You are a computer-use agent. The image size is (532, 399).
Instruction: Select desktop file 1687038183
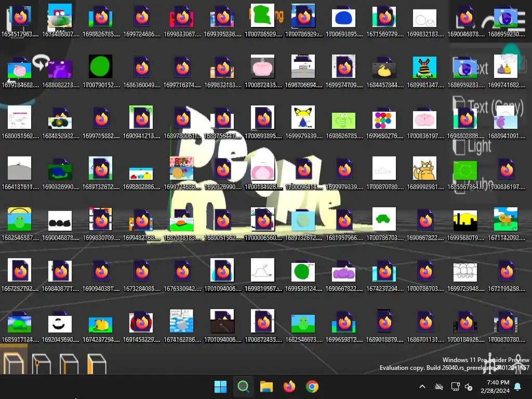182,224
